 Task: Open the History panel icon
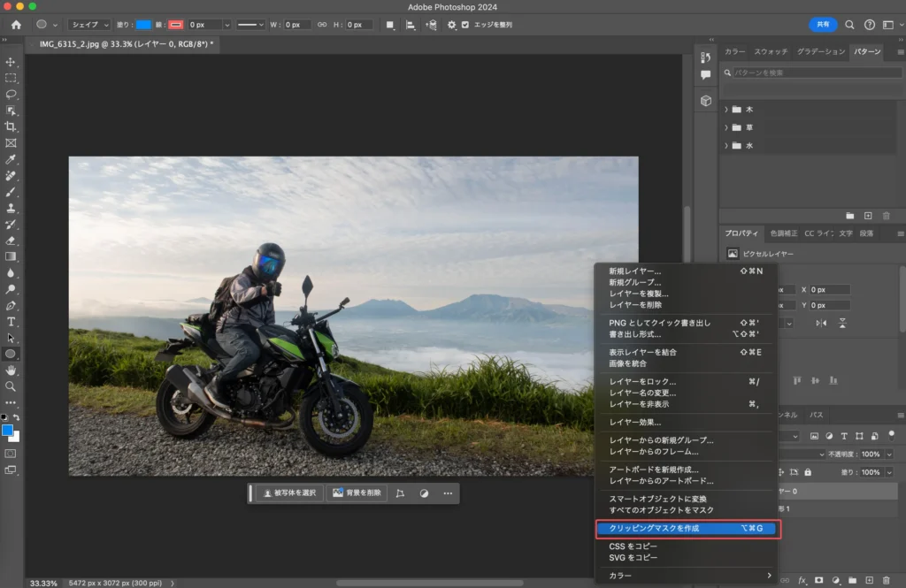click(x=705, y=57)
